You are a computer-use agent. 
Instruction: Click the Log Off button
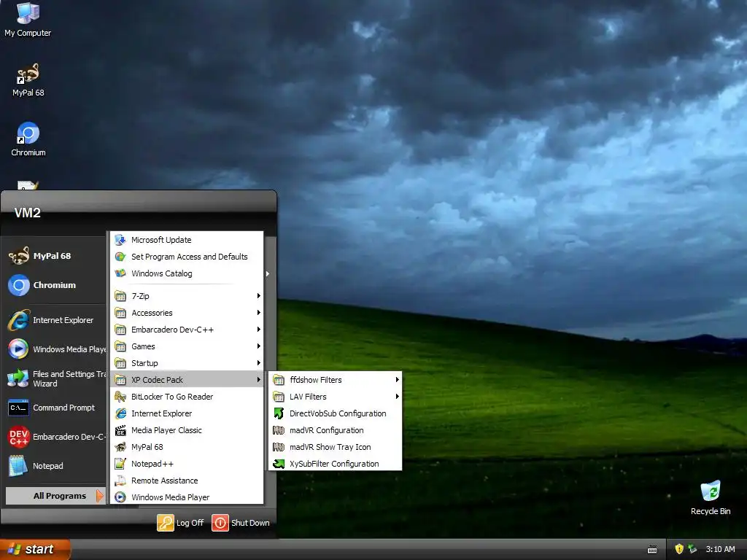[x=181, y=522]
